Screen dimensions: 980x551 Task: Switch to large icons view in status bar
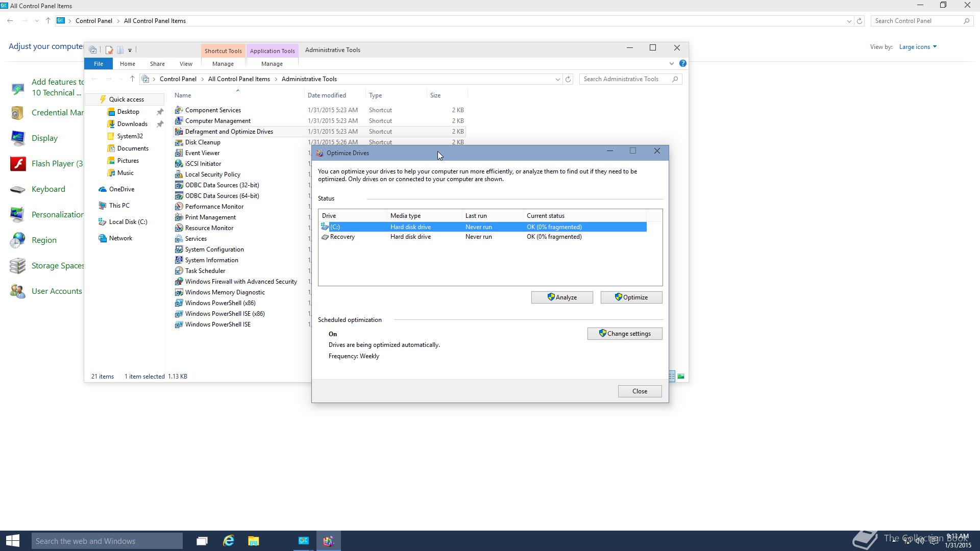(681, 377)
